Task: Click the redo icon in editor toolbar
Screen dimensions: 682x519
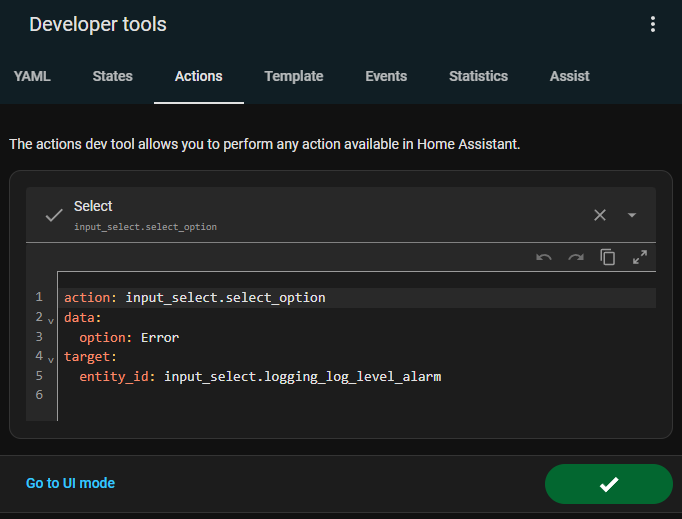Action: (x=576, y=257)
